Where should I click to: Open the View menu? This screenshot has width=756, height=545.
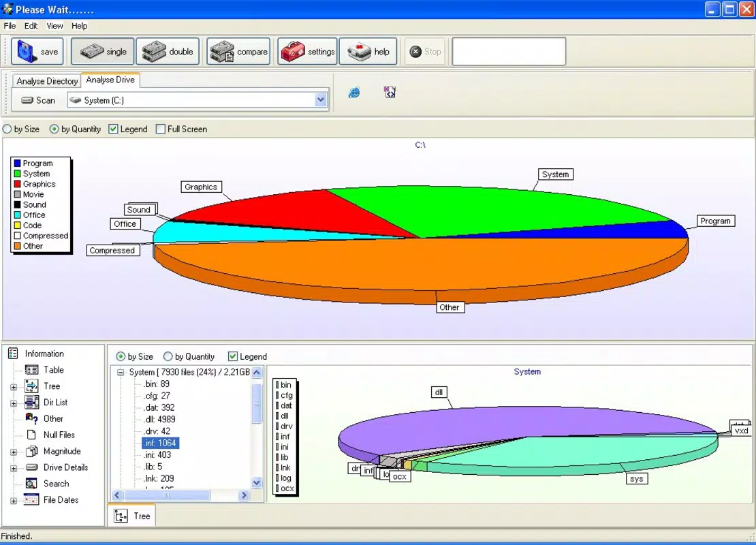pos(54,26)
